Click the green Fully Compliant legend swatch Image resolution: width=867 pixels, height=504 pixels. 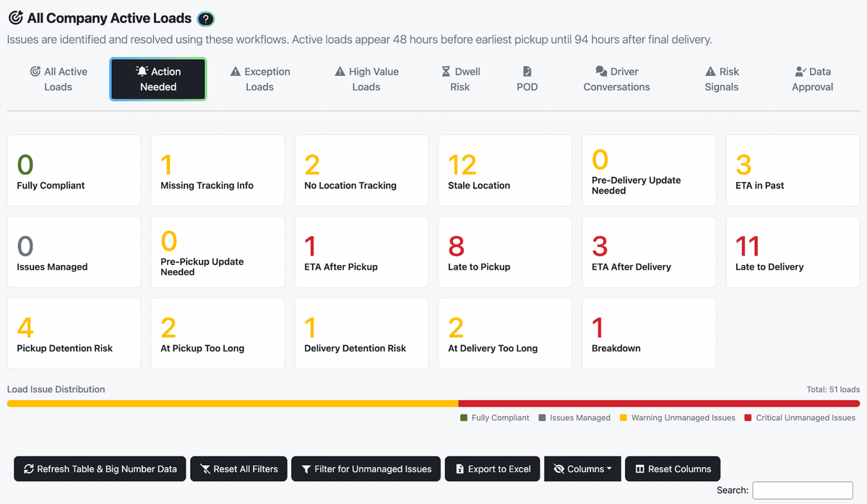(464, 417)
